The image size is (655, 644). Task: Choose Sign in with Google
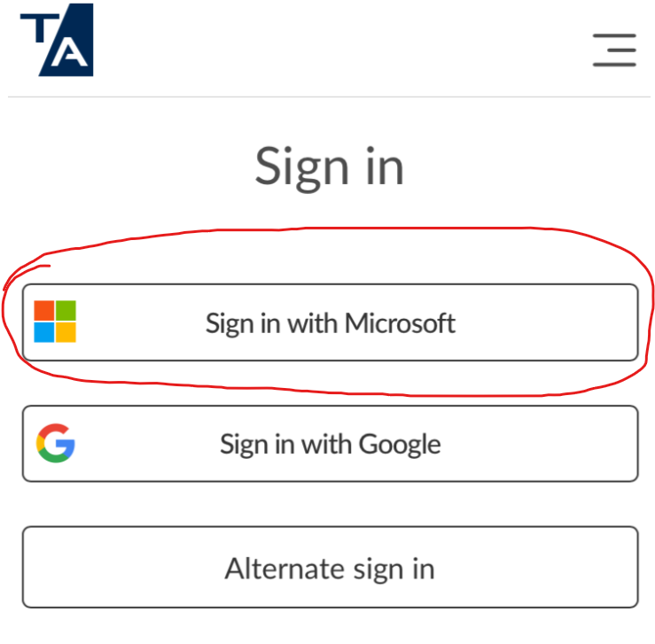click(330, 444)
